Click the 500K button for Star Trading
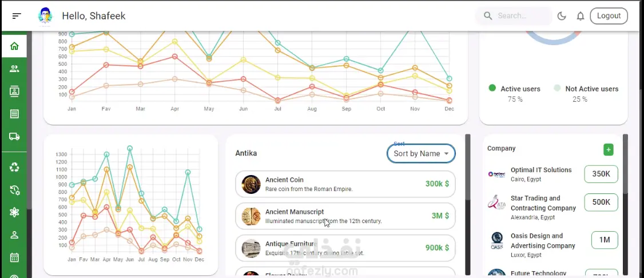 (x=601, y=202)
